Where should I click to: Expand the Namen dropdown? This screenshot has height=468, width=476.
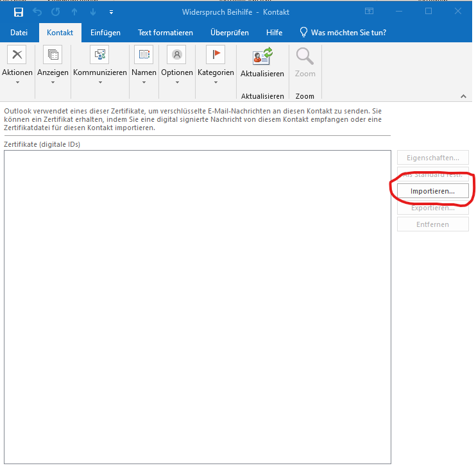(144, 81)
